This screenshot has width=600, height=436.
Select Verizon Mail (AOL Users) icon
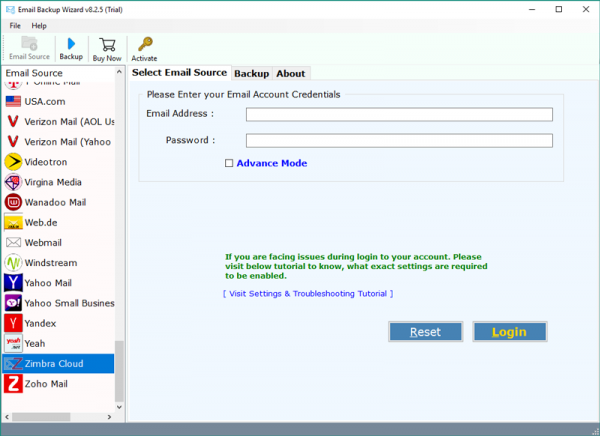pyautogui.click(x=13, y=122)
